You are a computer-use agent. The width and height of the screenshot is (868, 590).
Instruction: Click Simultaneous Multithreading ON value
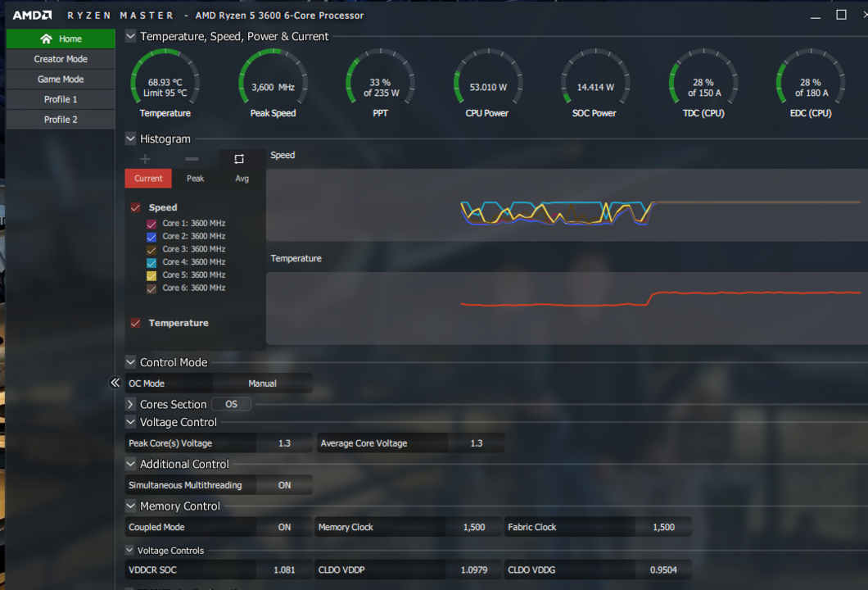(x=284, y=485)
